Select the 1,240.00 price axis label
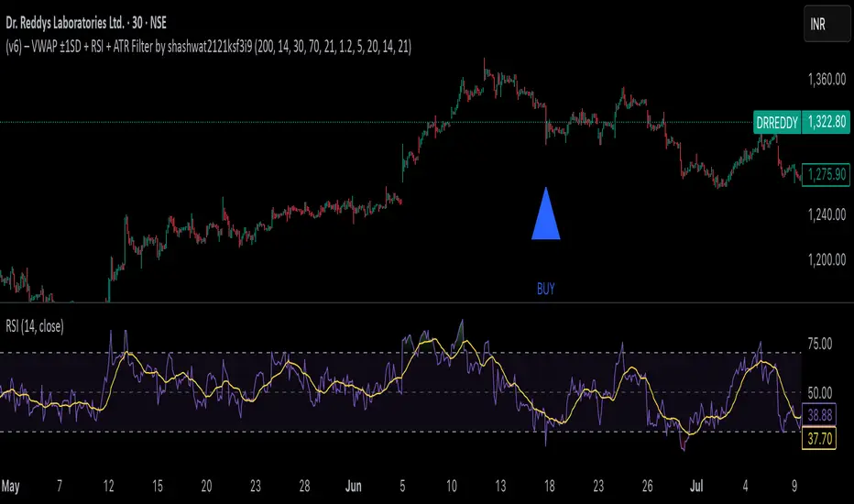The image size is (854, 504). pyautogui.click(x=827, y=214)
